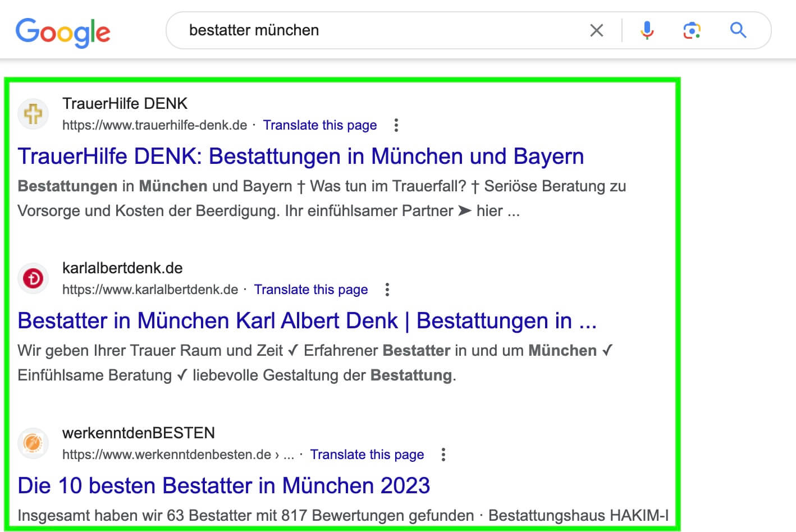This screenshot has width=796, height=532.
Task: Click the karlalbertdenk.de red favicon
Action: click(33, 278)
